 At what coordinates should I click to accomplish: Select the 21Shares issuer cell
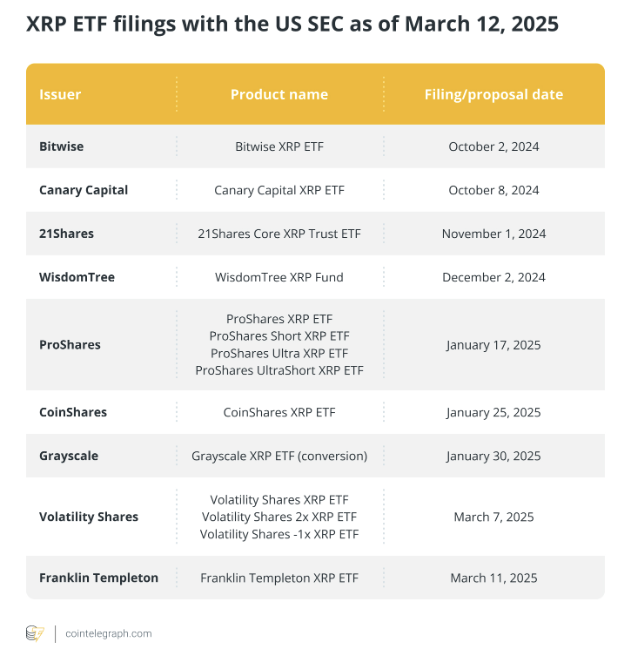[x=65, y=233]
